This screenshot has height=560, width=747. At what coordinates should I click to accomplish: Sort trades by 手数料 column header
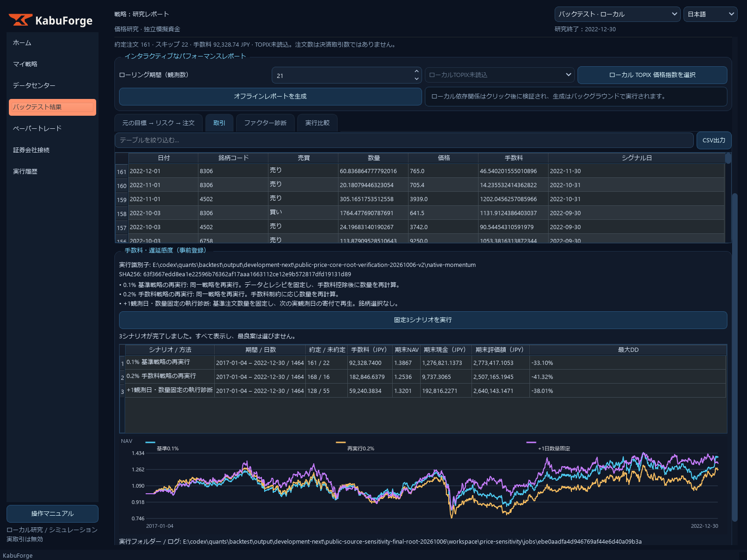point(514,158)
